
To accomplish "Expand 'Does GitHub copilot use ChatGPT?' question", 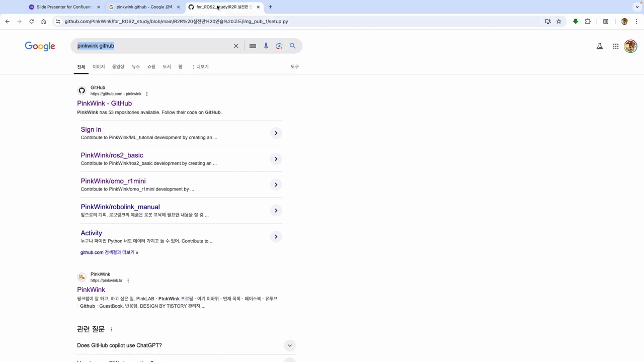I will (x=289, y=345).
